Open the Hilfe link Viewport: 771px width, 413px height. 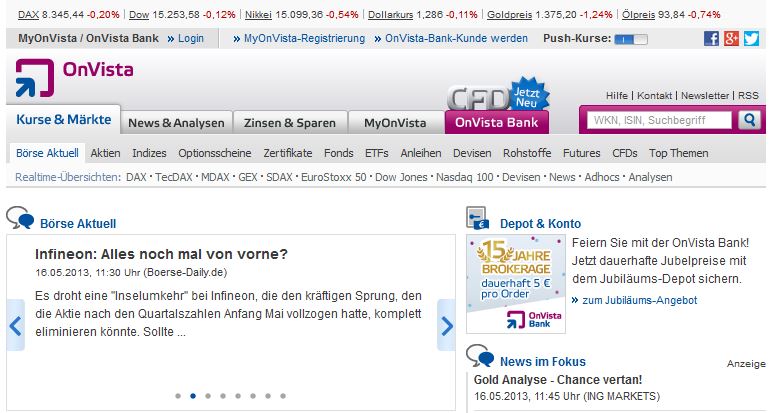pyautogui.click(x=617, y=95)
